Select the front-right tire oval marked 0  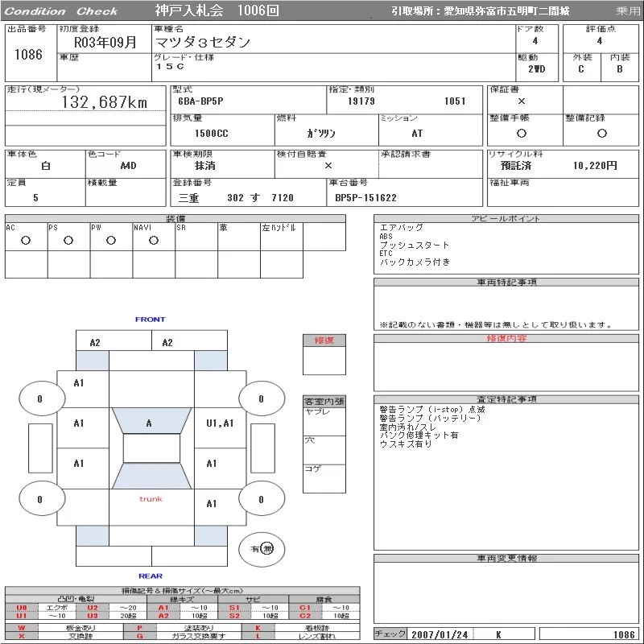pos(262,398)
